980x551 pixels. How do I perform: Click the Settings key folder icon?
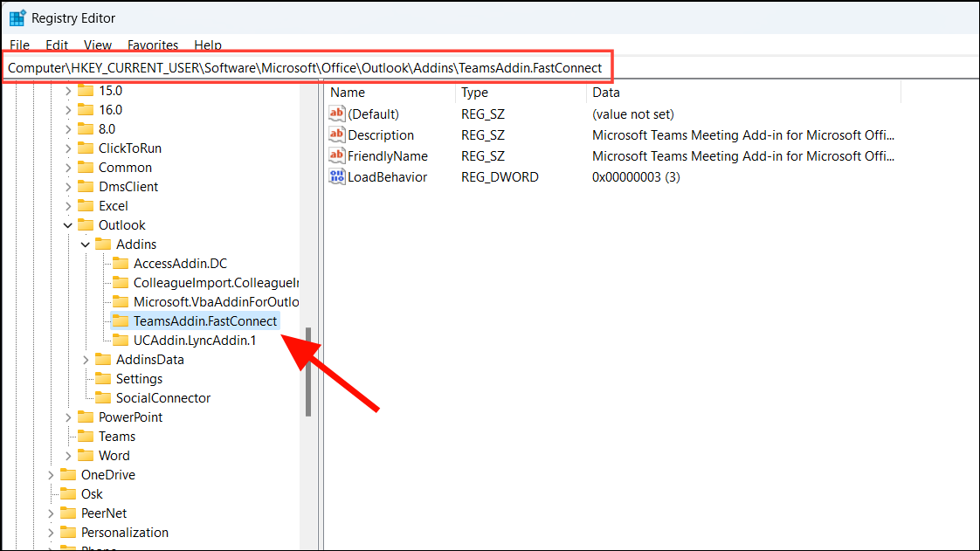pos(103,378)
